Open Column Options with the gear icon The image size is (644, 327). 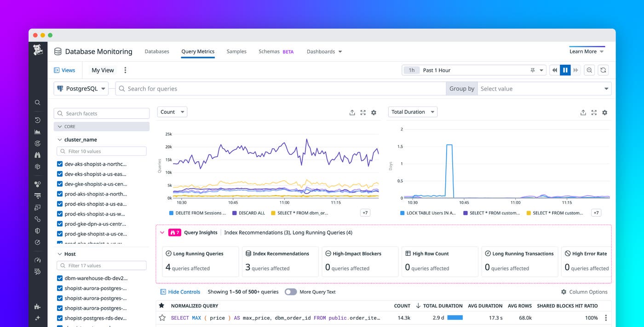point(564,292)
